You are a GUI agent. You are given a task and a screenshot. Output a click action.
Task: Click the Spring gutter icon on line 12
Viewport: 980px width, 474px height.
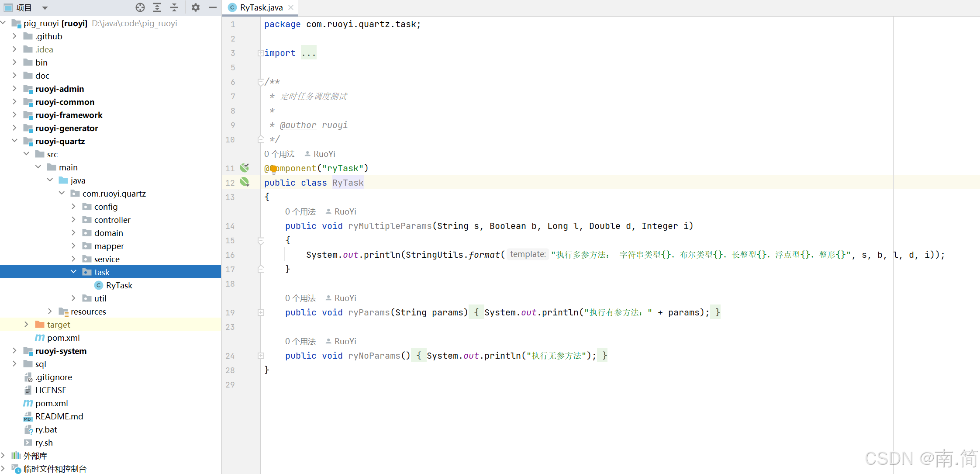point(245,182)
